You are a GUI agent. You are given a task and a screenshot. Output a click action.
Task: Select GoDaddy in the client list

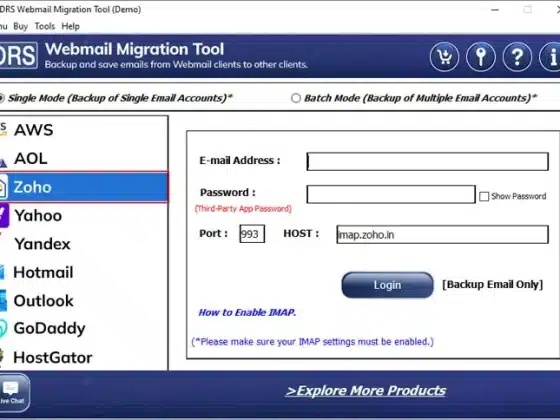point(84,329)
